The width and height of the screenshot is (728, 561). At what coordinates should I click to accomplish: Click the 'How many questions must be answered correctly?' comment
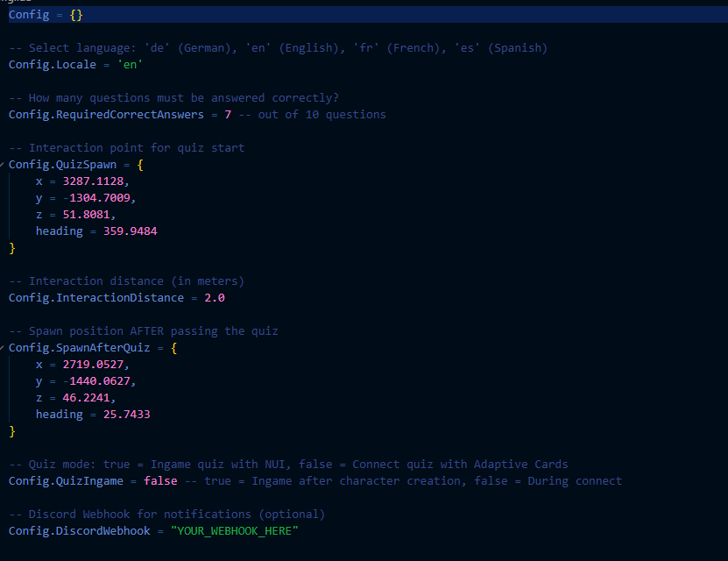point(174,98)
